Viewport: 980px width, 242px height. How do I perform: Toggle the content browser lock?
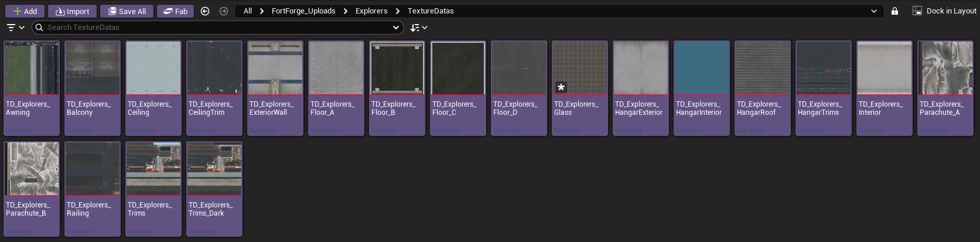[x=894, y=11]
